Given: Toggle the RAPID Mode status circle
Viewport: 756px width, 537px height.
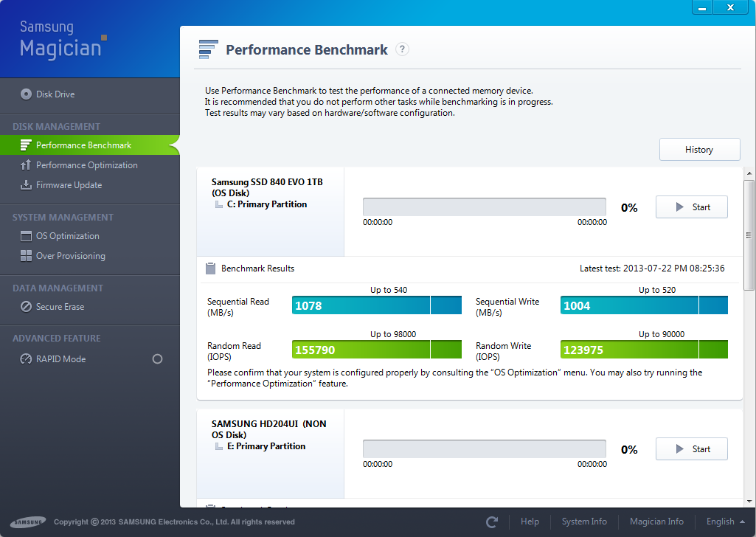Looking at the screenshot, I should (x=157, y=359).
